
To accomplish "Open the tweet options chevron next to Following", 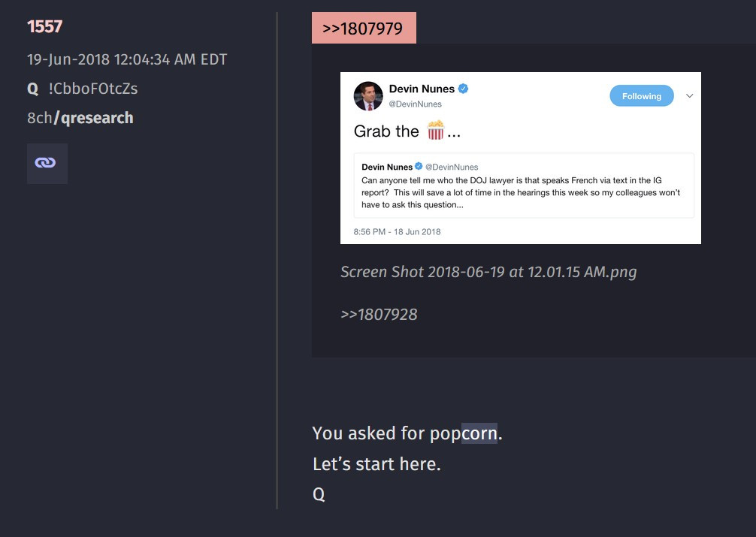I will tap(689, 96).
